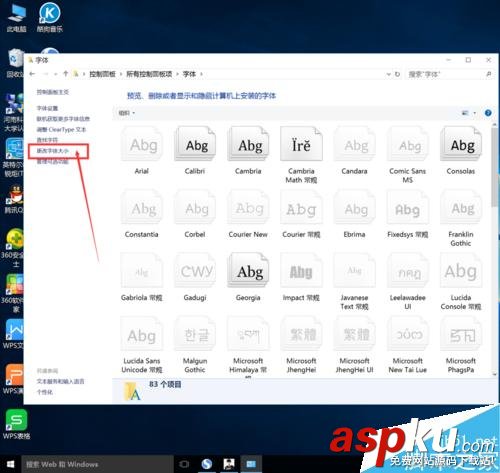500x473 pixels.
Task: Select the Microsoft JhengHei UI font icon
Action: (355, 334)
